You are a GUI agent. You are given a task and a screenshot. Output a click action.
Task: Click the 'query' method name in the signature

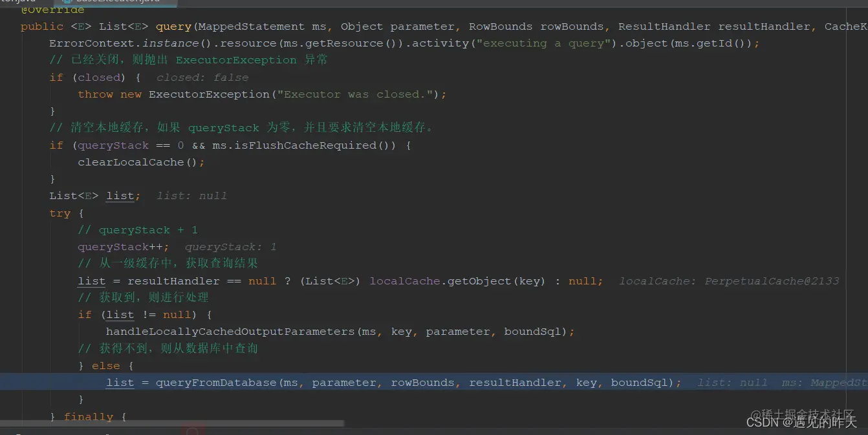pyautogui.click(x=173, y=27)
